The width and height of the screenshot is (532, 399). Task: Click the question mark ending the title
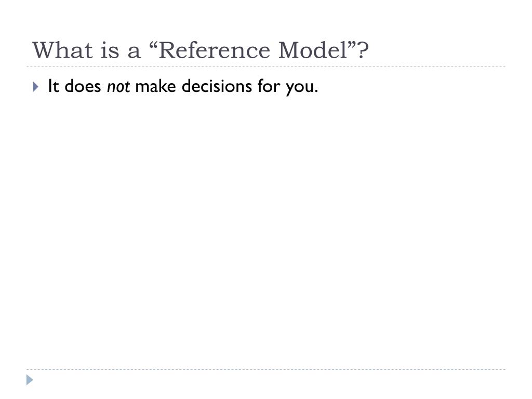tap(363, 50)
